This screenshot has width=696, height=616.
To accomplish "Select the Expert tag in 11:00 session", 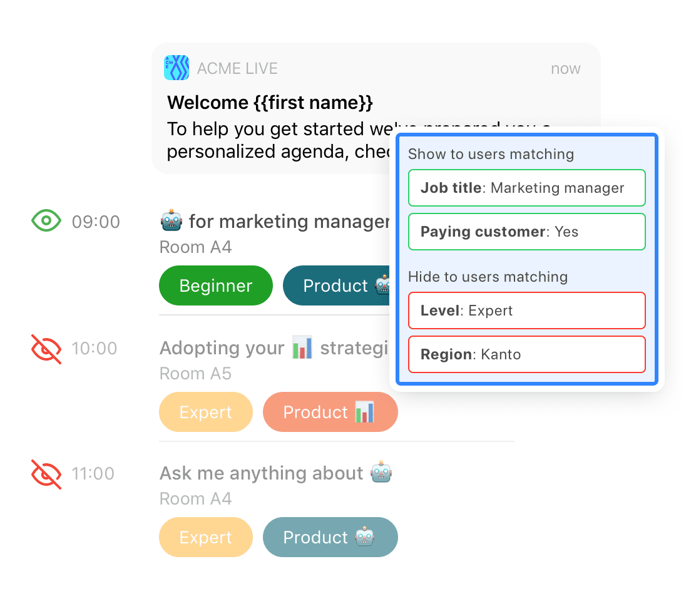I will [x=205, y=538].
